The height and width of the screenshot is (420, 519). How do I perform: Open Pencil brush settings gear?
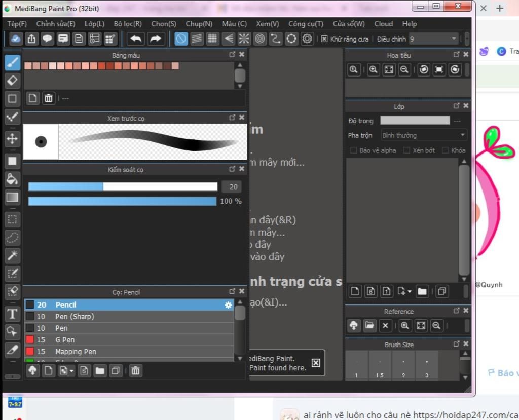click(x=228, y=305)
